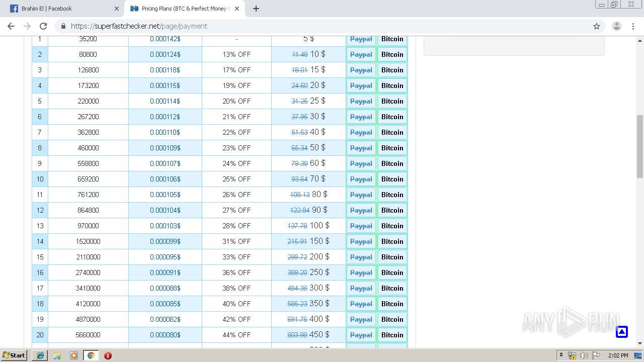Pick Paypal for the 80 $ plan

click(361, 195)
